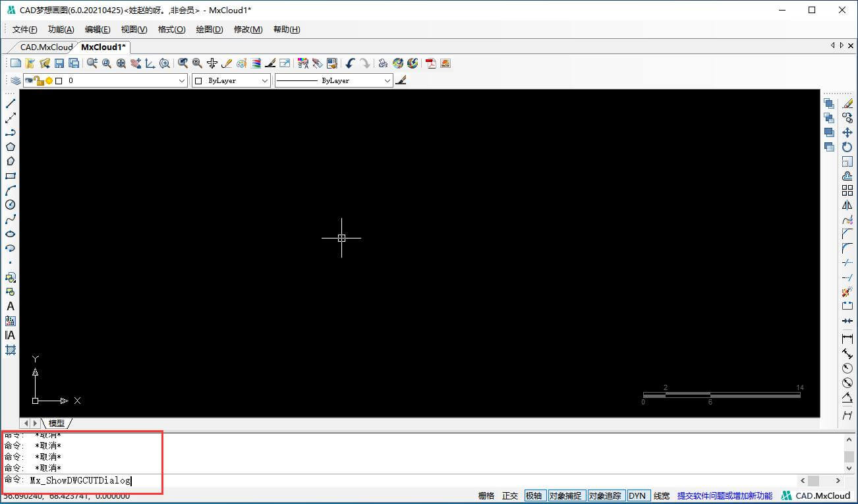Image resolution: width=858 pixels, height=504 pixels.
Task: Toggle 对象捕捉 object snap in status bar
Action: click(x=565, y=495)
